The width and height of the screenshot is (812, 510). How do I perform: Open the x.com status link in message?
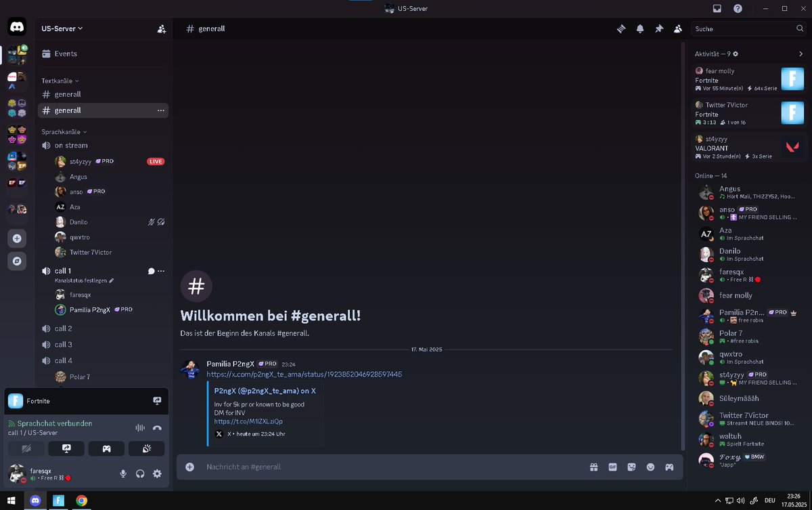[x=304, y=374]
